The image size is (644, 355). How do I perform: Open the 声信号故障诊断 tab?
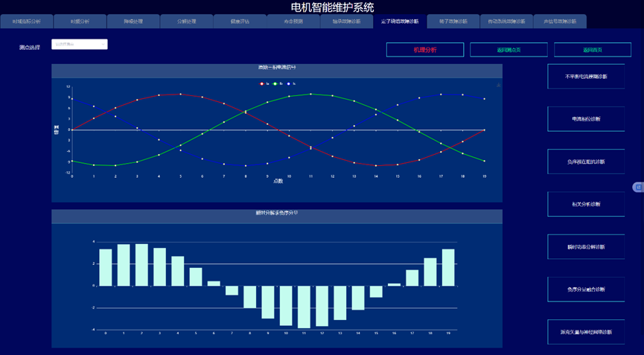560,22
